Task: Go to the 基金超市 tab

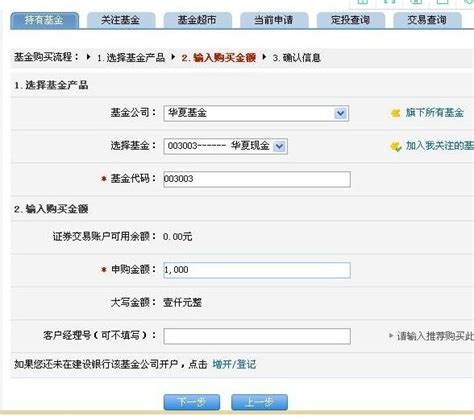Action: [198, 21]
